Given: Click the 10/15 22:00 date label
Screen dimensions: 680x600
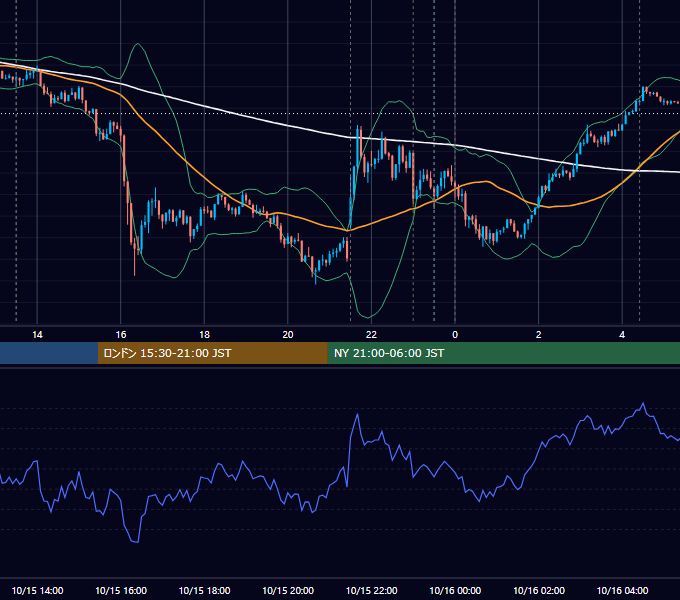Looking at the screenshot, I should [371, 590].
